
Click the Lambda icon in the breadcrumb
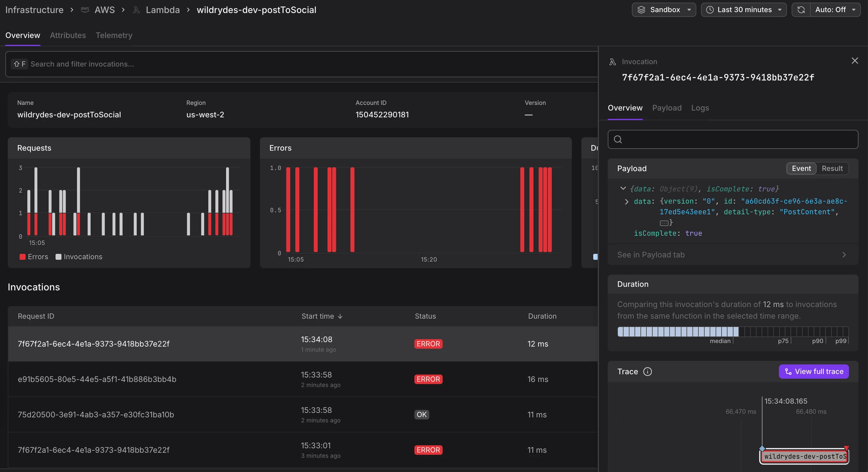pos(136,10)
